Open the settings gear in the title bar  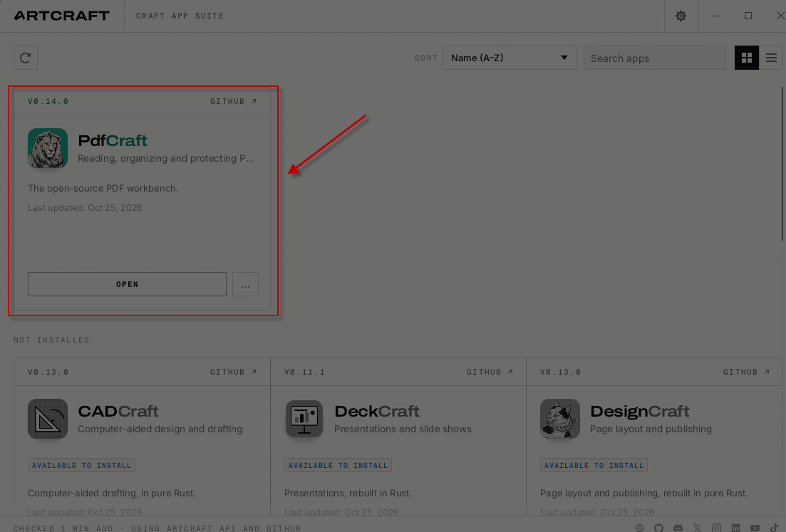pos(681,16)
